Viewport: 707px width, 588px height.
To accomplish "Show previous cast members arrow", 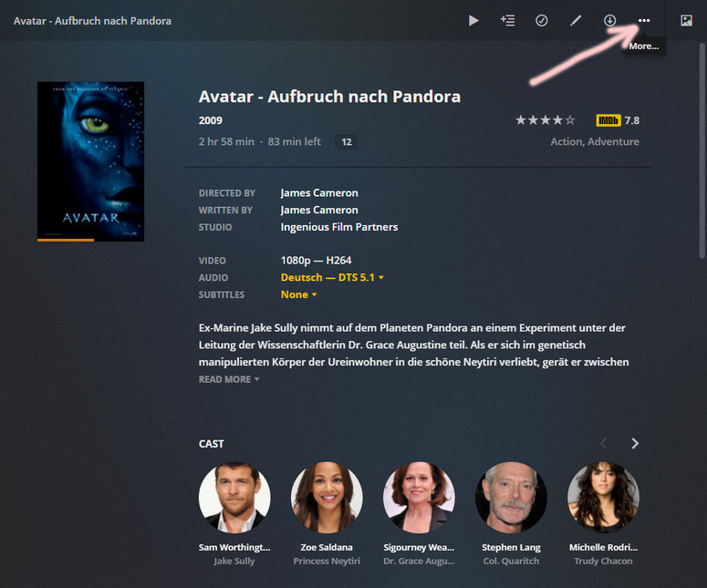I will pos(603,443).
